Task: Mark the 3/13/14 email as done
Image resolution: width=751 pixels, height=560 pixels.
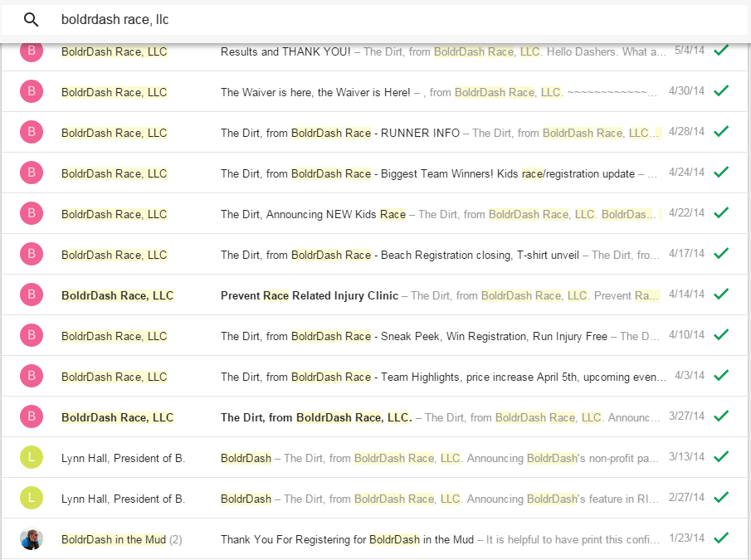Action: coord(721,456)
